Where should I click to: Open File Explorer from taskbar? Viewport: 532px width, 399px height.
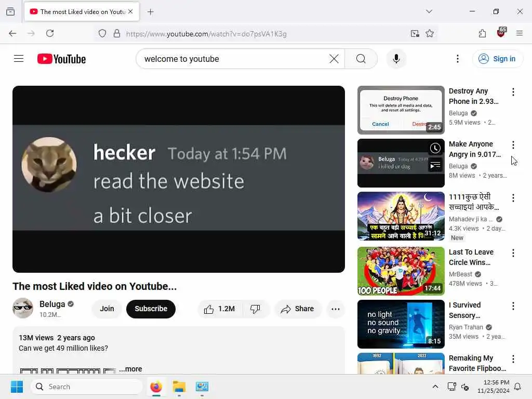pos(179,387)
